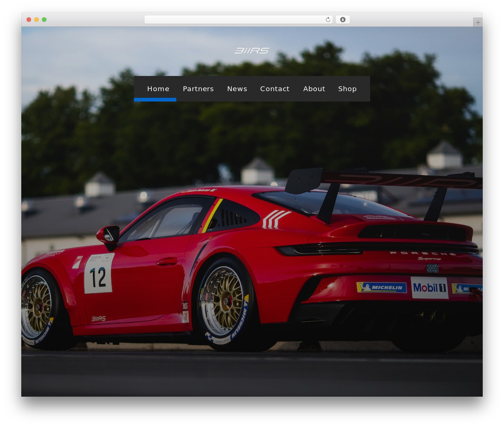Navigate to the News section

click(x=237, y=89)
